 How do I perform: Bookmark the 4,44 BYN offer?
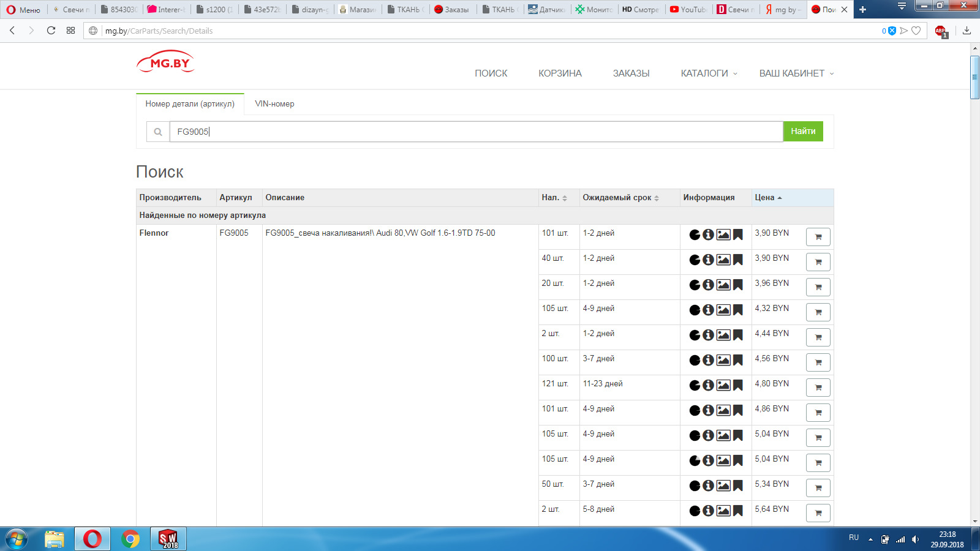click(738, 335)
